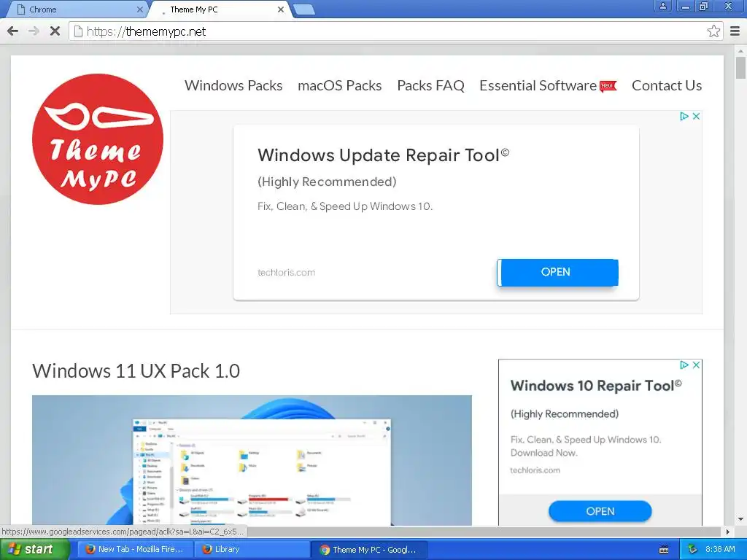Click OPEN on the Windows Update Repair Tool ad
Screen dimensions: 747x560
[557, 273]
